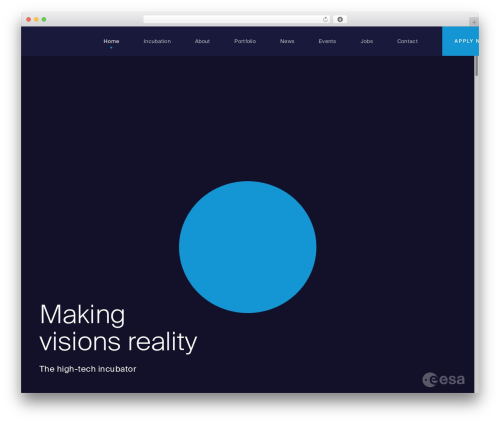Open the Contact page link
This screenshot has width=500, height=423.
[407, 41]
